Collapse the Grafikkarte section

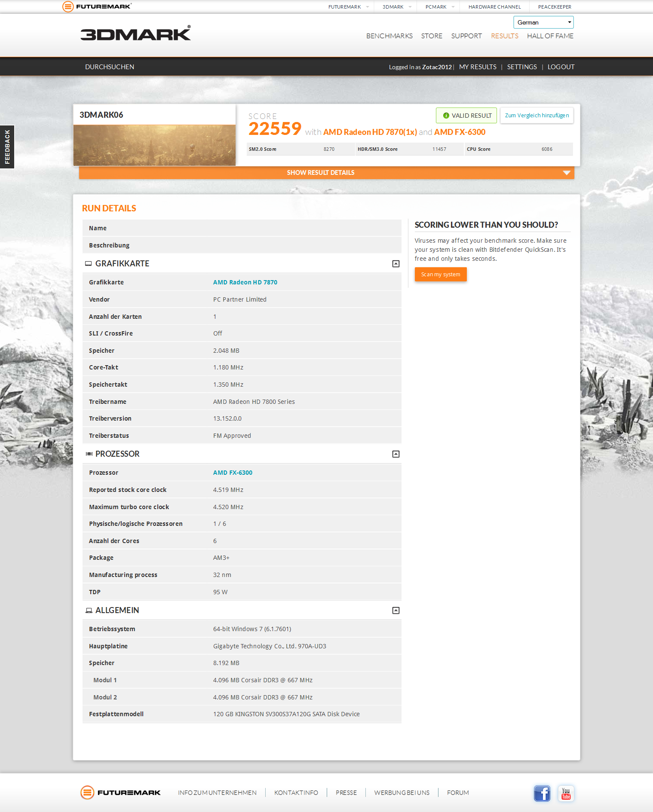pyautogui.click(x=396, y=264)
